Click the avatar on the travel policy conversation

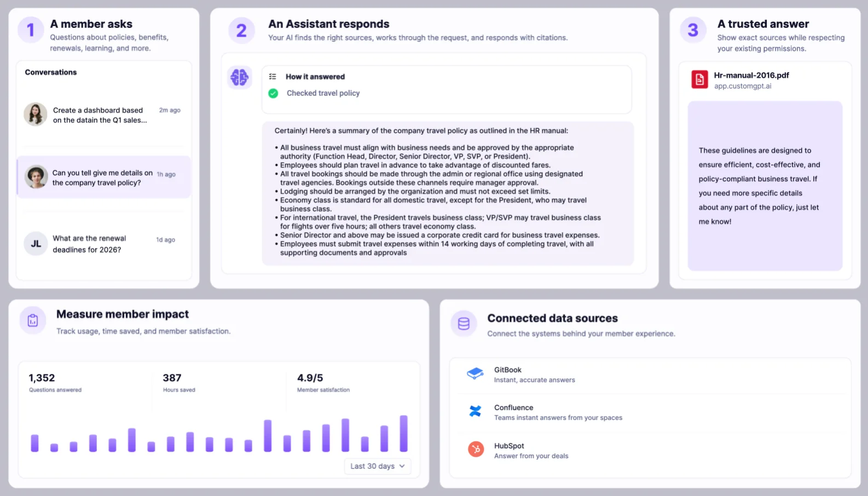click(36, 177)
